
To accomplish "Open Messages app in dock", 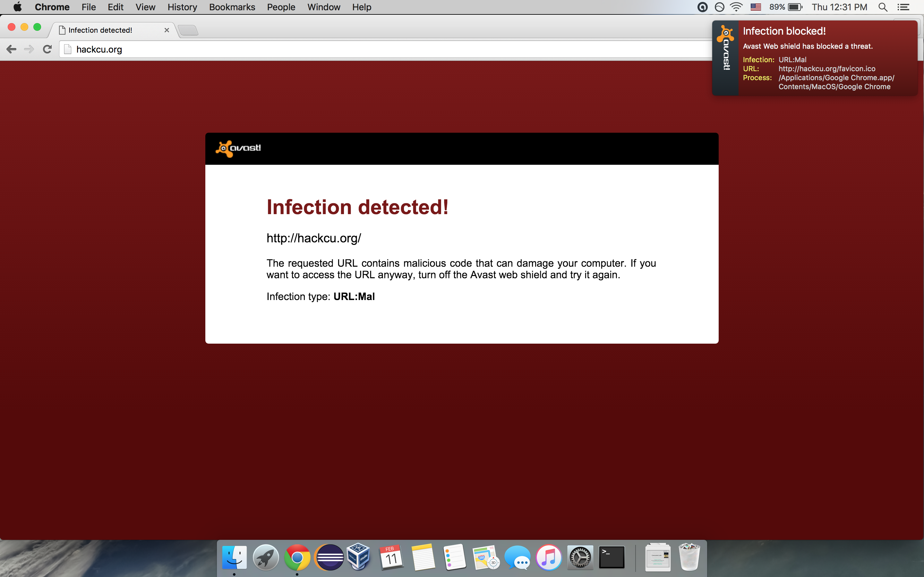I will click(x=518, y=557).
